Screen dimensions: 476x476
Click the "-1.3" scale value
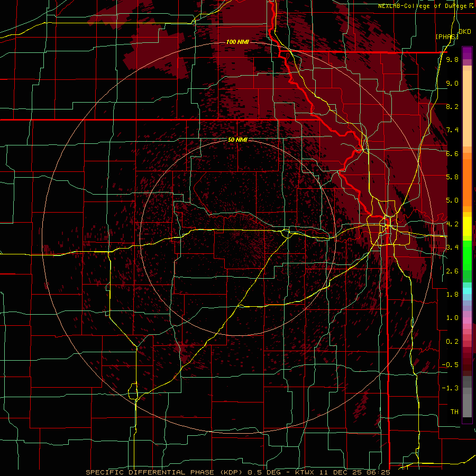(x=450, y=388)
